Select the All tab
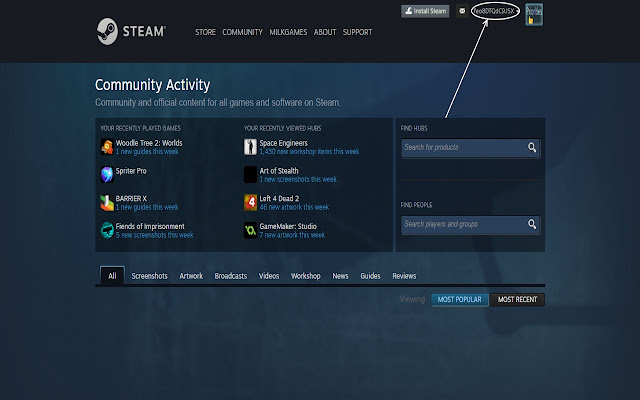 pos(112,276)
